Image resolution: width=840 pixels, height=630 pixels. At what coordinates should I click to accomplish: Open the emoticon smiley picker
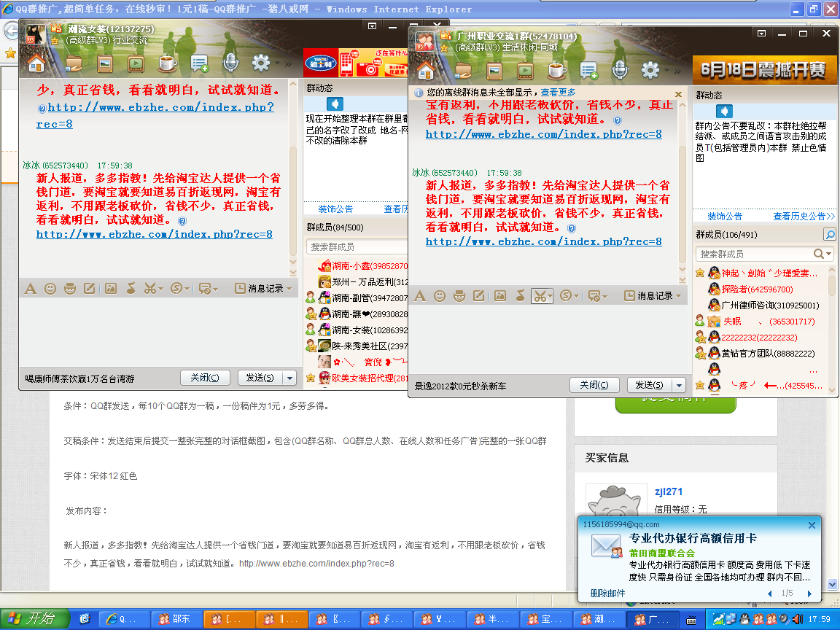coord(440,295)
